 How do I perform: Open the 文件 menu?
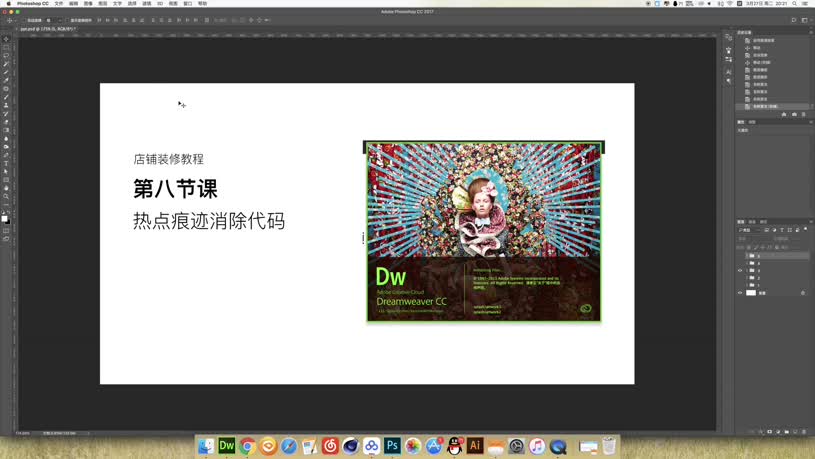(x=59, y=4)
